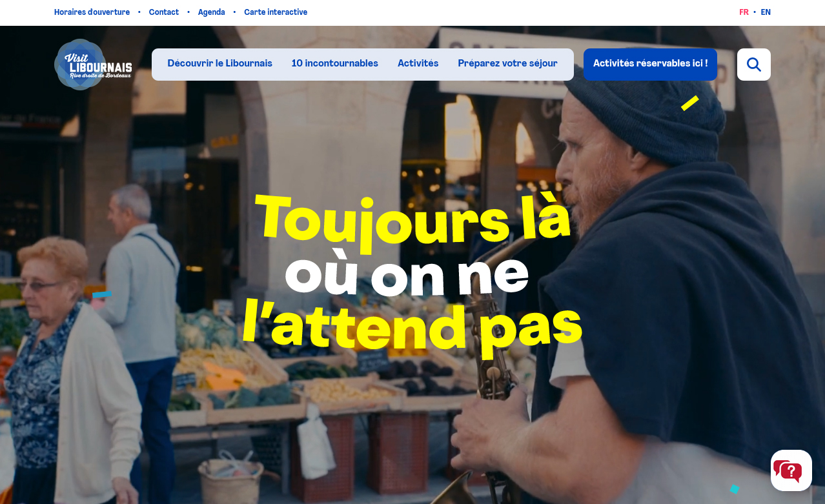This screenshot has width=825, height=504.
Task: Switch language to FR
Action: pos(744,12)
